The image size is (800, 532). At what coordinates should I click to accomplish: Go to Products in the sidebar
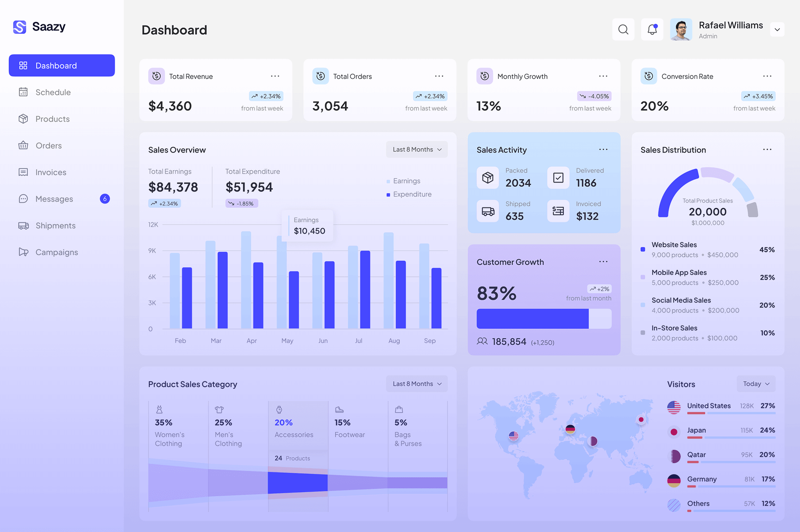point(52,119)
